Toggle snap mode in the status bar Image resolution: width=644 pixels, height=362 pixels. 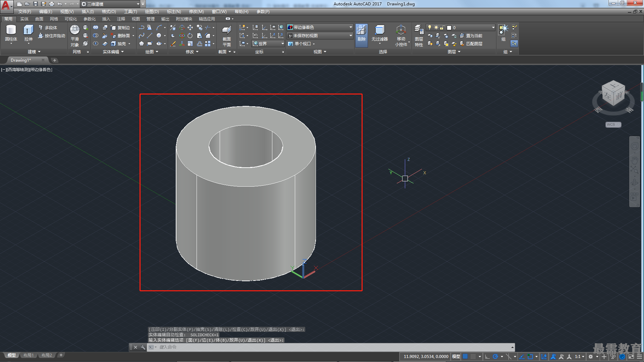coord(473,357)
